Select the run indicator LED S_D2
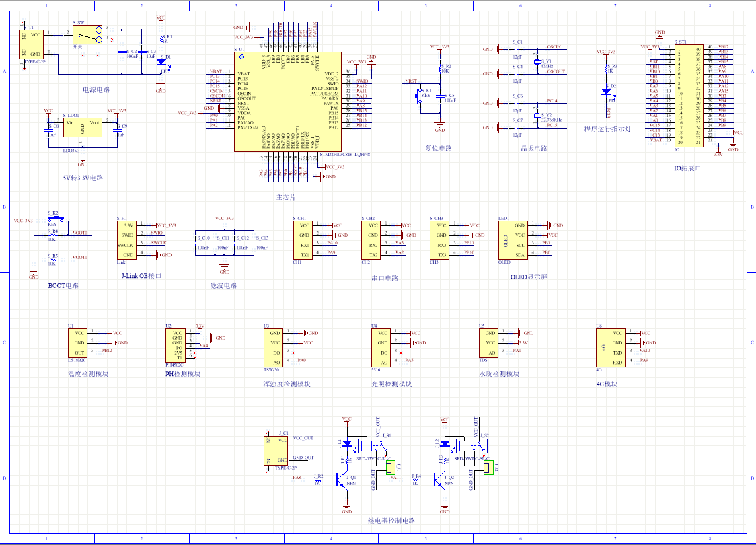This screenshot has width=756, height=545. tap(607, 92)
